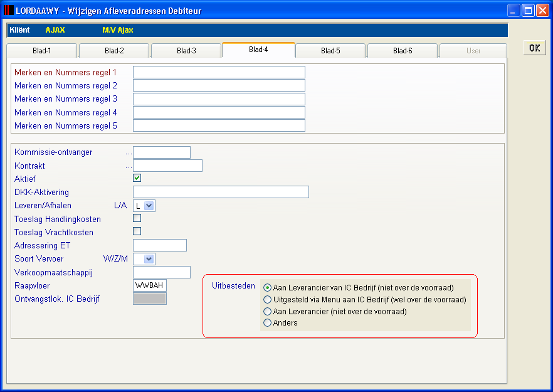Click the Uitbesteden label
The image size is (553, 392).
[x=233, y=286]
